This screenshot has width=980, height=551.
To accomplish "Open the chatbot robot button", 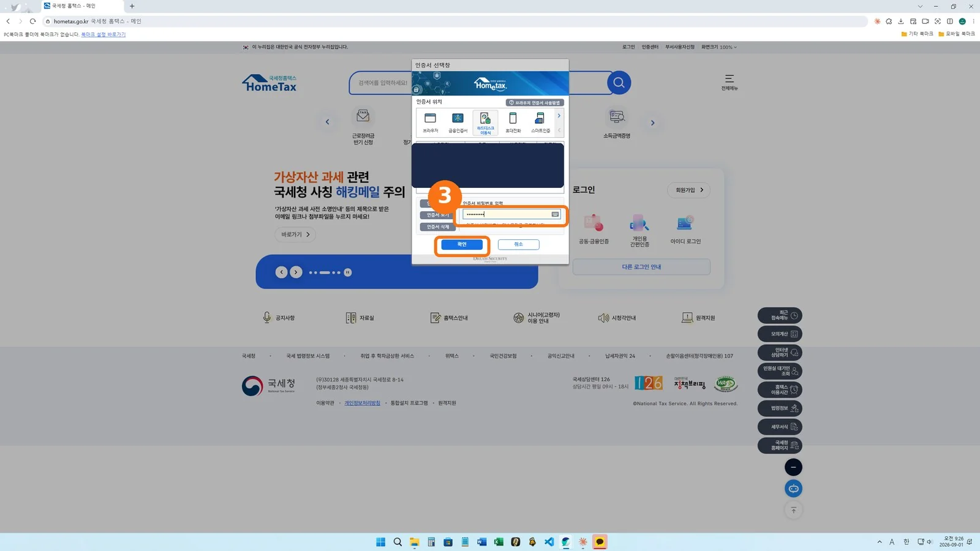I will click(793, 489).
